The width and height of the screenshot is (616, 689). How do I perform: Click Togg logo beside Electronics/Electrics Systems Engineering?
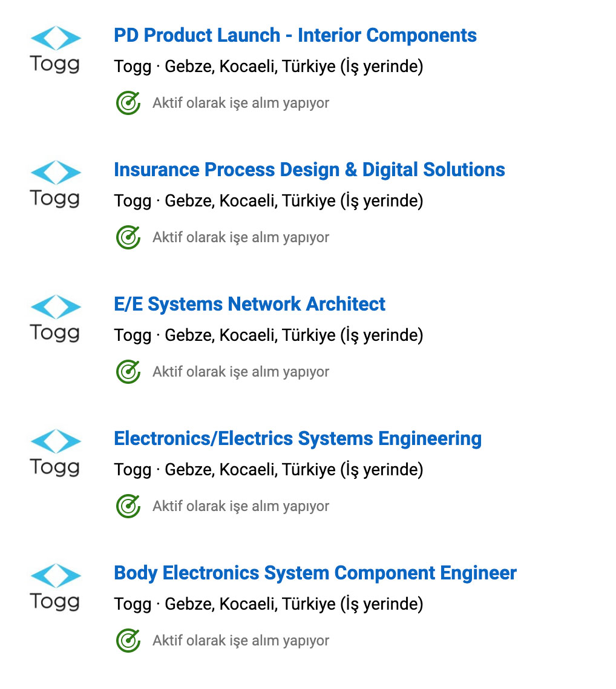(55, 453)
